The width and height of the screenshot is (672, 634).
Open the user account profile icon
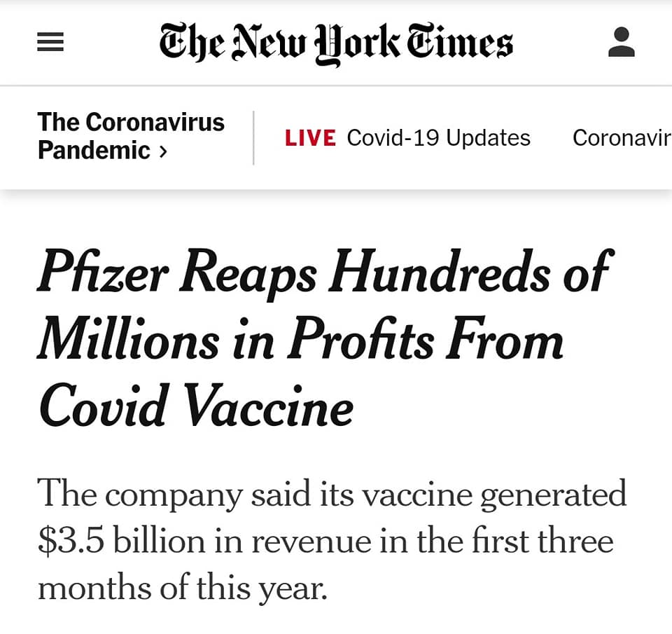pyautogui.click(x=622, y=42)
